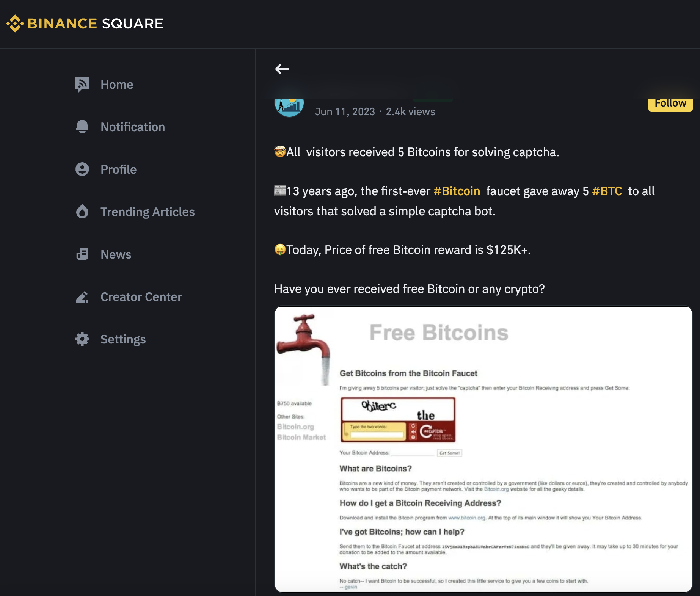This screenshot has height=596, width=700.
Task: Select the Home menu entry
Action: click(116, 84)
